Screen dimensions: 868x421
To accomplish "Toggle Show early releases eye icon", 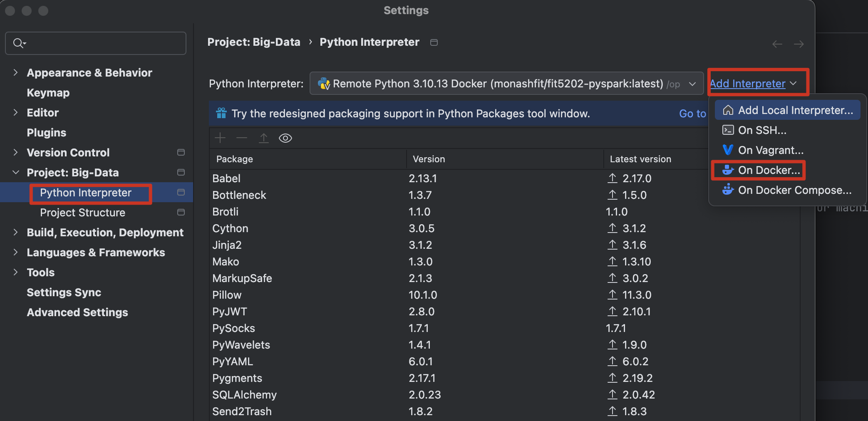I will click(x=285, y=138).
